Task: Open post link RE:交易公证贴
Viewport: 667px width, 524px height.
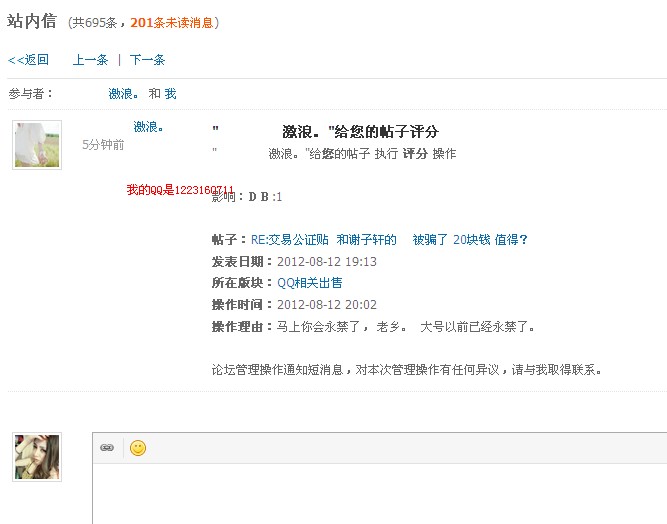Action: (x=389, y=240)
